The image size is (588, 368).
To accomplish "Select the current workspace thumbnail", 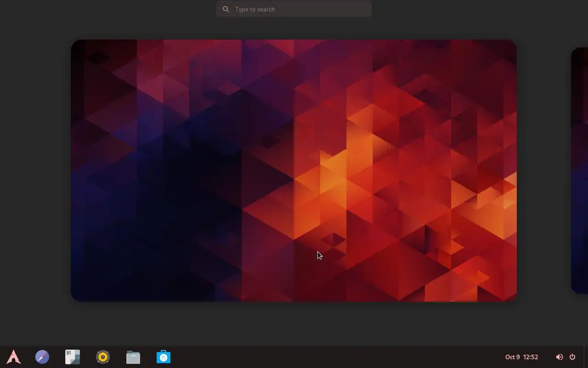I will pyautogui.click(x=294, y=171).
